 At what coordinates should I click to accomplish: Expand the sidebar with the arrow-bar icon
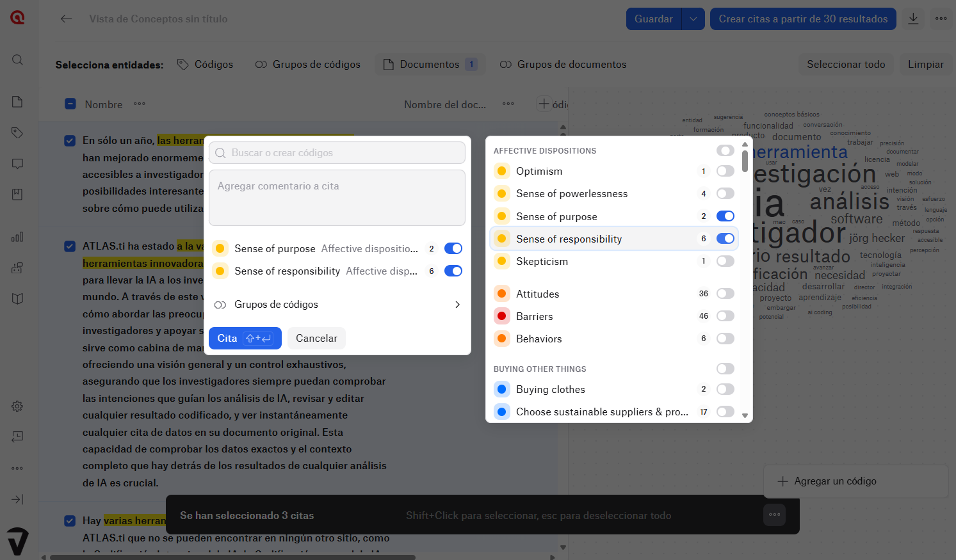[x=17, y=499]
